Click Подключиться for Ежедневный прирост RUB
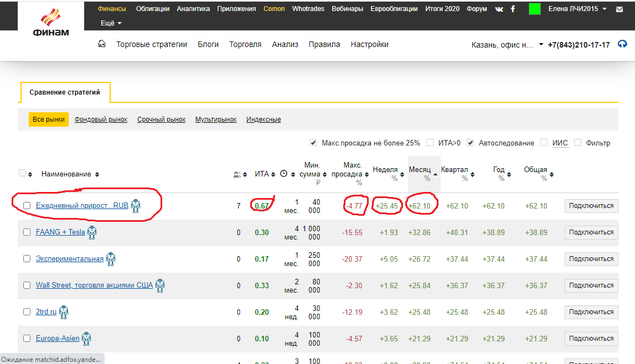The height and width of the screenshot is (364, 635). pyautogui.click(x=591, y=206)
